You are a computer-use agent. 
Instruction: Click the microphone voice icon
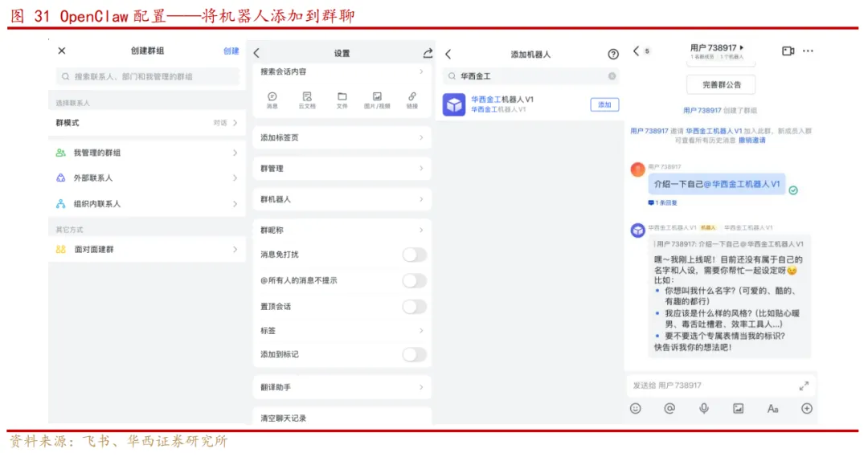click(704, 408)
